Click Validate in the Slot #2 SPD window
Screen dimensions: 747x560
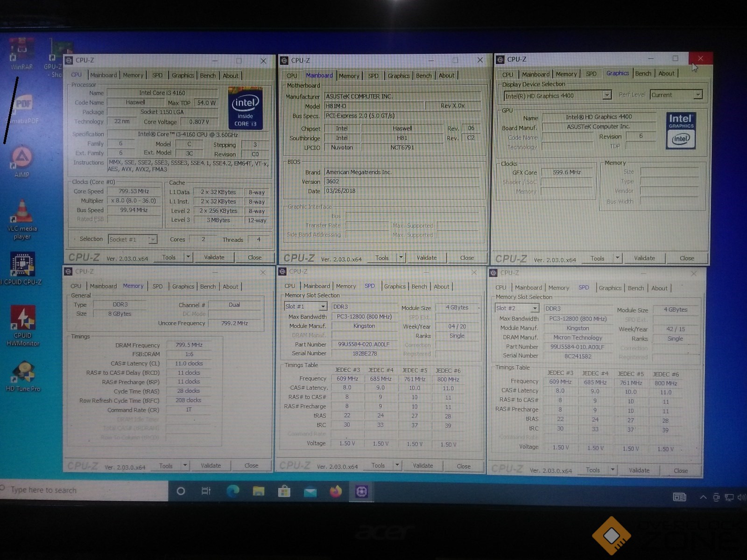639,470
